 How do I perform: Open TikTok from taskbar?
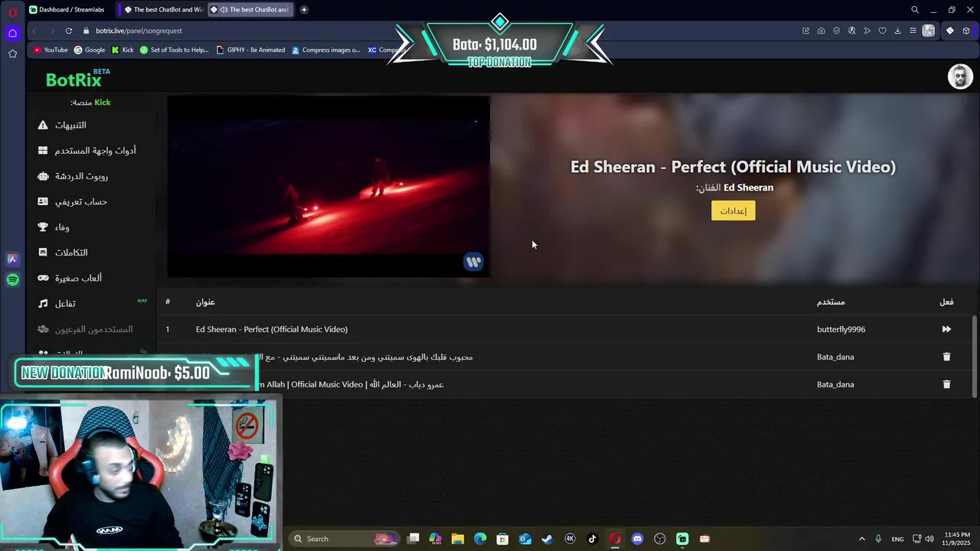[x=592, y=539]
